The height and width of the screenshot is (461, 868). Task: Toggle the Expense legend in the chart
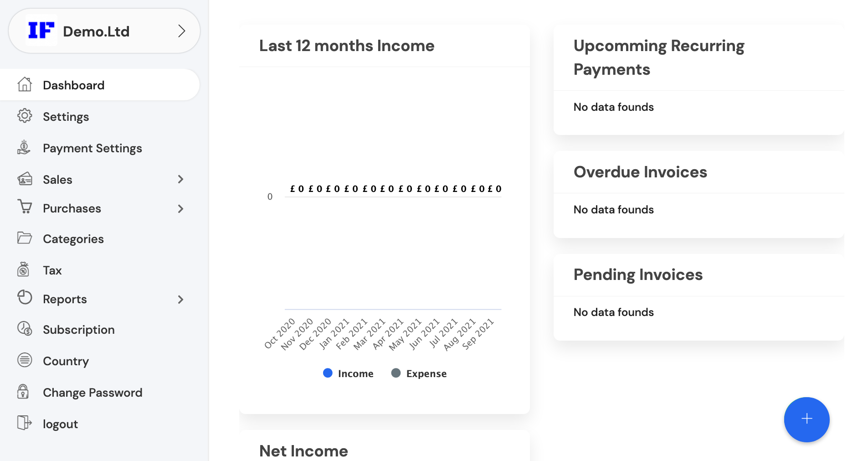[419, 373]
